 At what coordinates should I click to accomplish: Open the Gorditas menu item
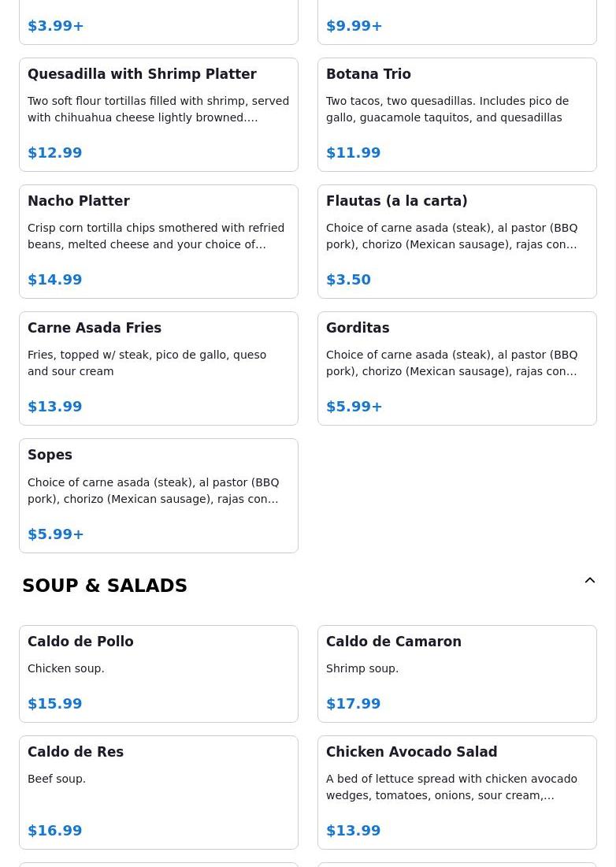coord(457,368)
